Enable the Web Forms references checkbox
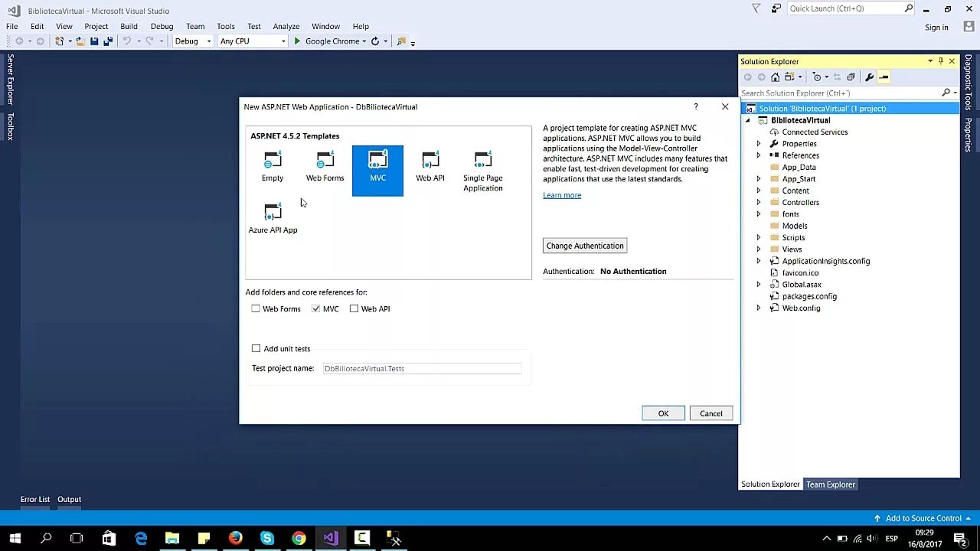This screenshot has height=551, width=980. click(256, 309)
